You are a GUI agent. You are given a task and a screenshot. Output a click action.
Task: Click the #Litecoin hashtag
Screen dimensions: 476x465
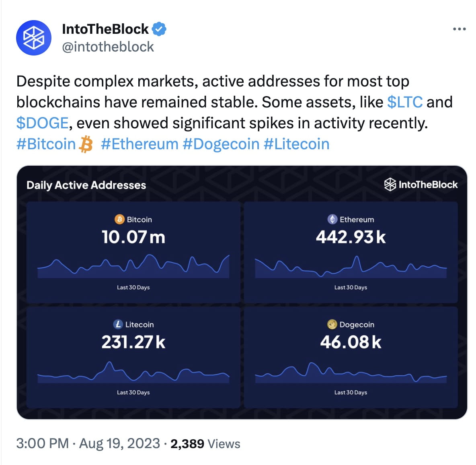pyautogui.click(x=296, y=144)
